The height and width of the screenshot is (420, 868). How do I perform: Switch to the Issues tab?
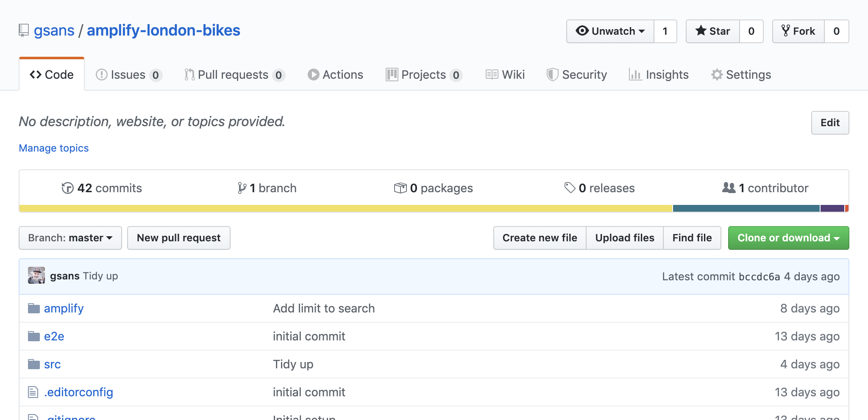[x=128, y=75]
